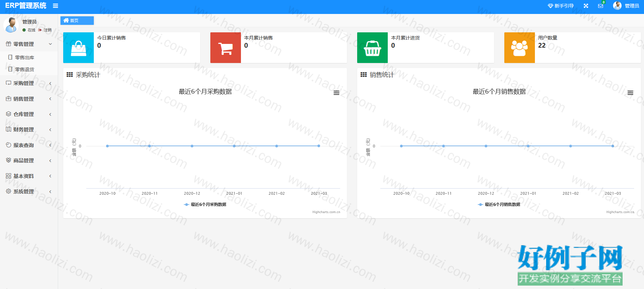
Task: Expand the 报表查询 menu
Action: click(29, 145)
